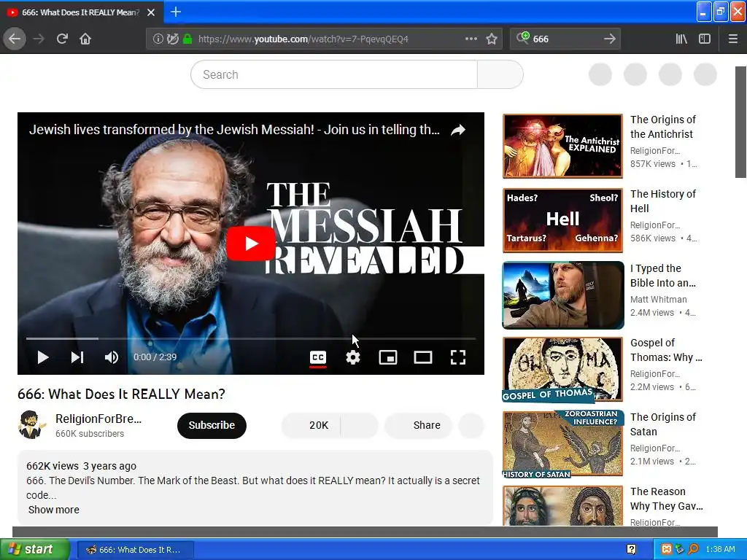Dislike the video
The height and width of the screenshot is (560, 747).
pos(359,425)
